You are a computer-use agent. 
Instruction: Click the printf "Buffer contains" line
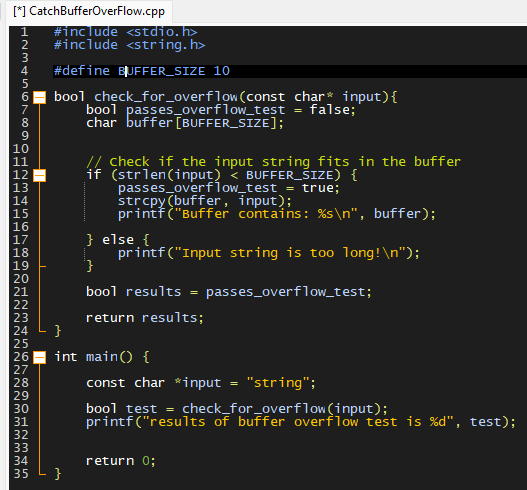click(276, 214)
